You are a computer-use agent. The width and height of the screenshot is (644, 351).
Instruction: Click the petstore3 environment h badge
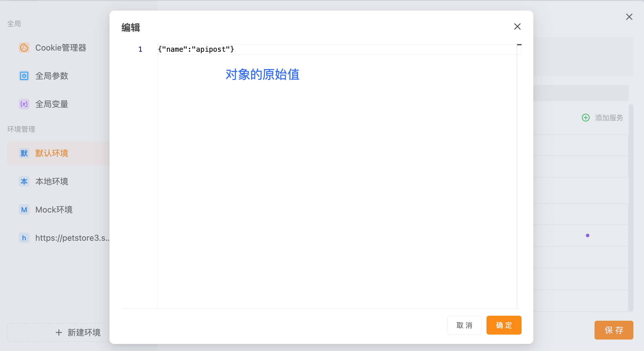click(24, 238)
